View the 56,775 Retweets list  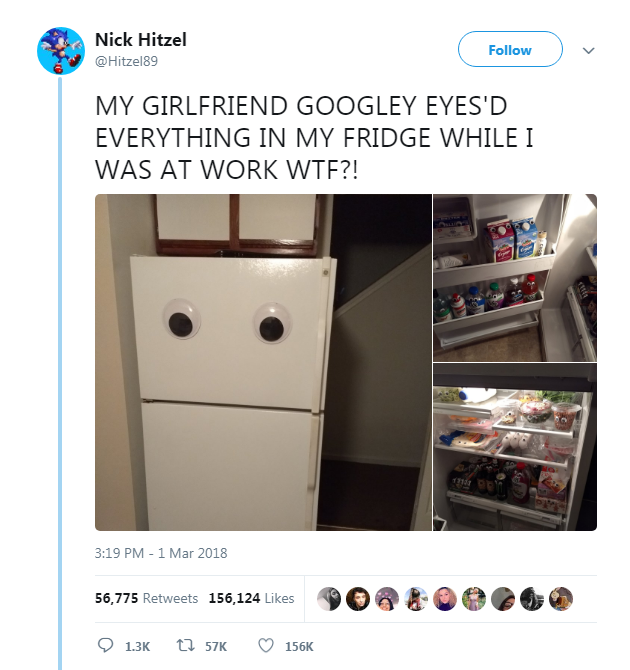146,598
